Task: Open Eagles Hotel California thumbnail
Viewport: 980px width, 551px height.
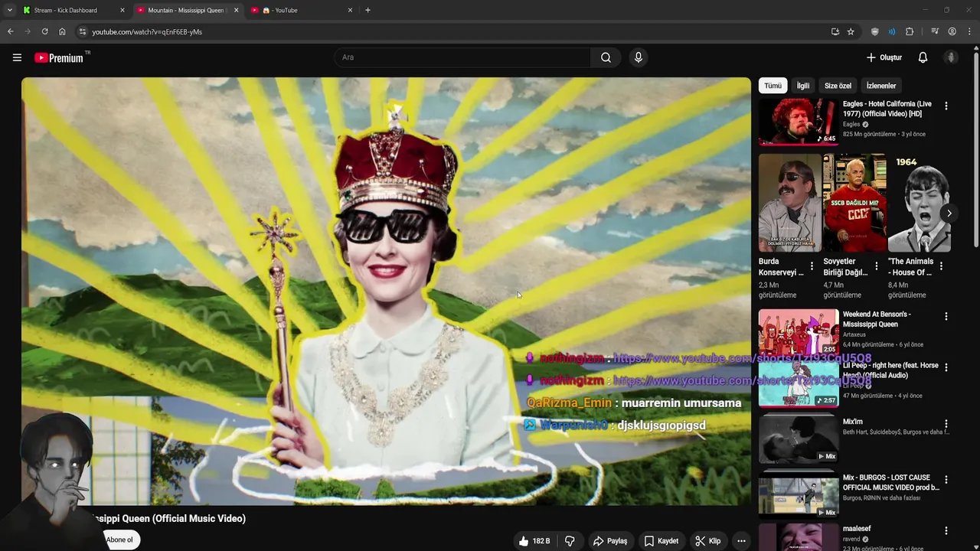Action: (x=799, y=121)
